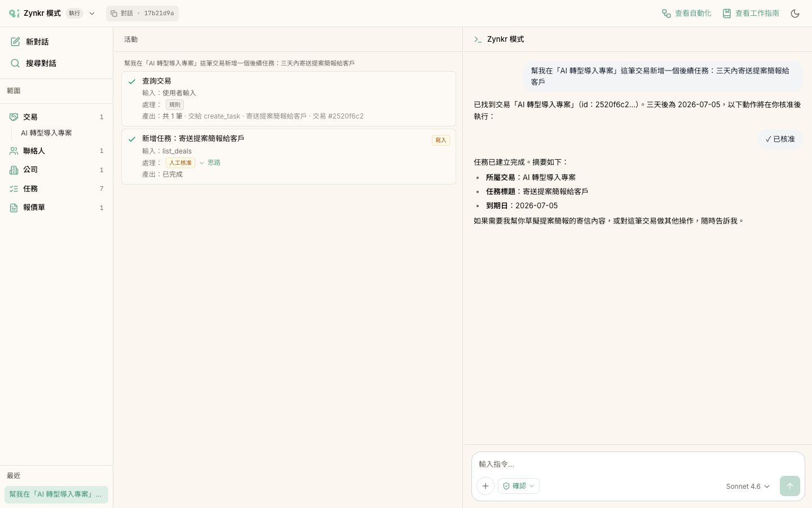Click the 輸入：list_deals text
The image size is (812, 508).
point(167,151)
